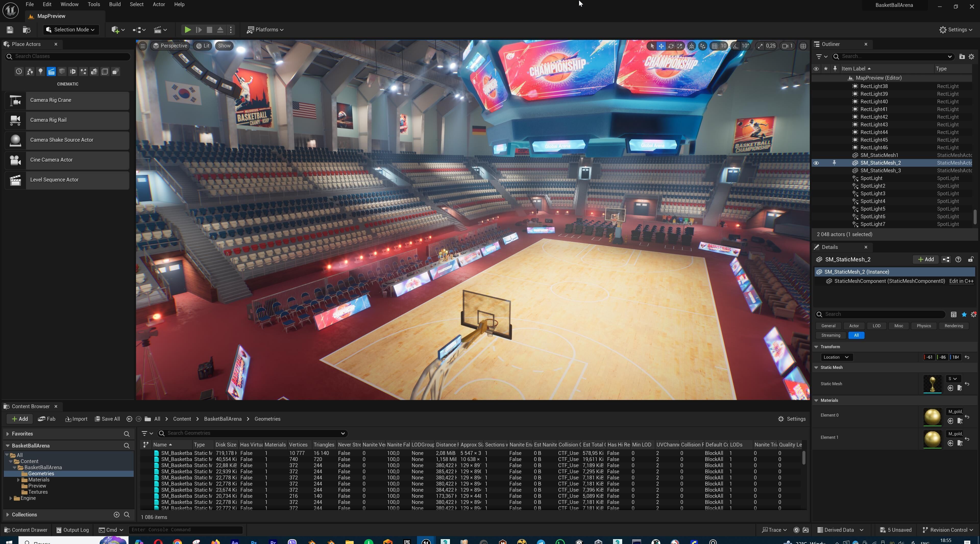Collapse the Transform section in Details
The width and height of the screenshot is (980, 544).
(816, 347)
